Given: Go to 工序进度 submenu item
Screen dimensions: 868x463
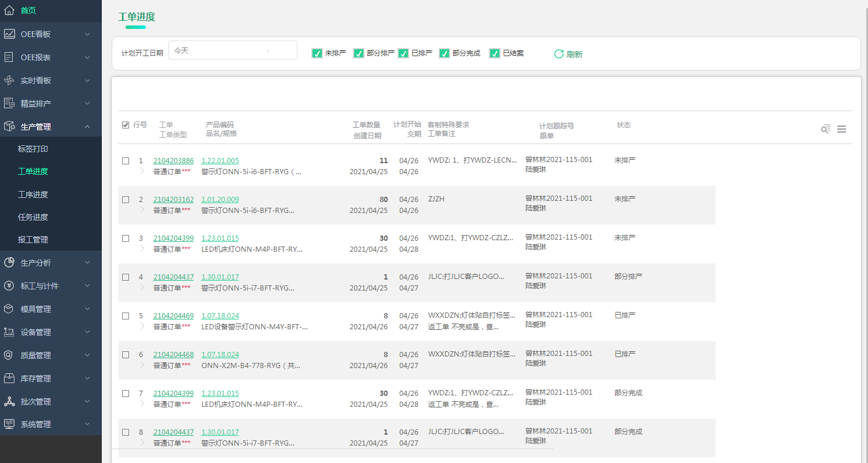Looking at the screenshot, I should pyautogui.click(x=33, y=194).
